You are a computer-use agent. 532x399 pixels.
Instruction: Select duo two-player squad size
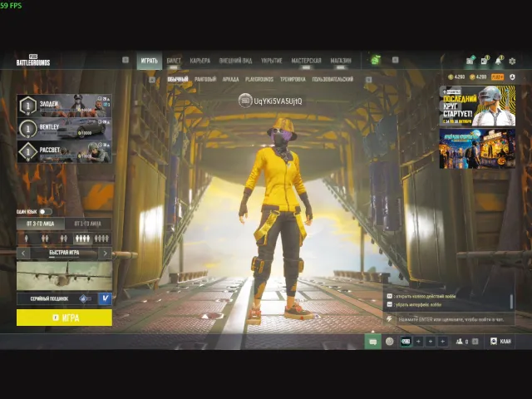(x=45, y=239)
